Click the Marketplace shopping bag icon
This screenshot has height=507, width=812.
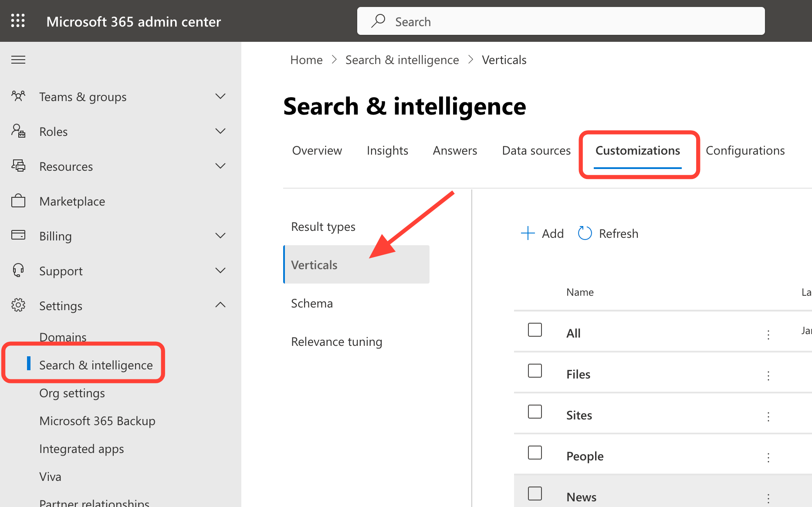point(18,201)
